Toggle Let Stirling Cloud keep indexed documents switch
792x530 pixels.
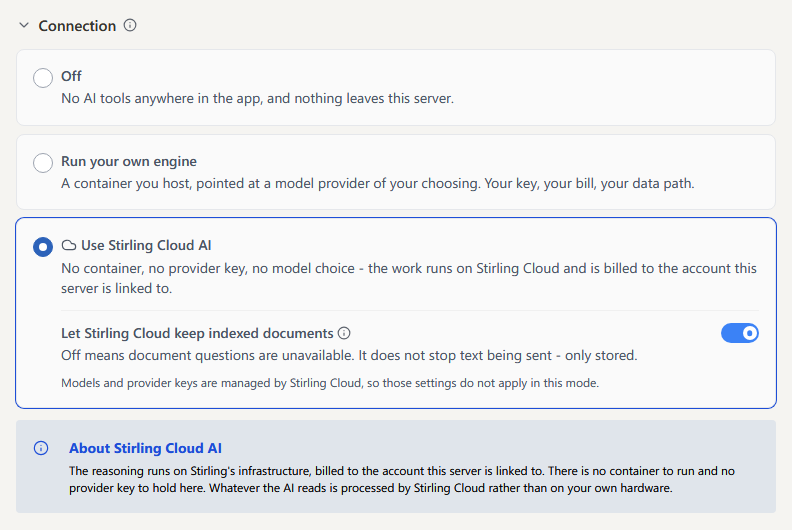pyautogui.click(x=739, y=333)
